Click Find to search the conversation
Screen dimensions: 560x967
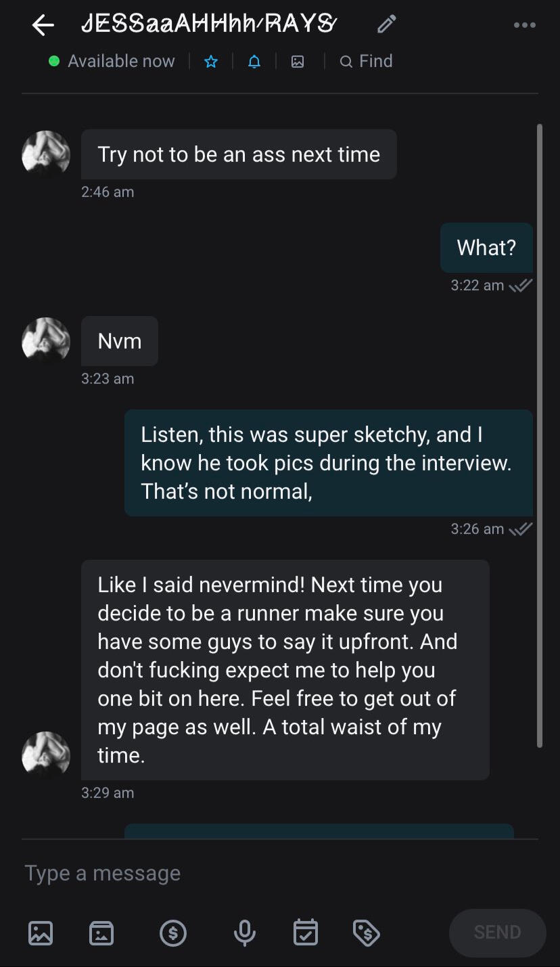366,62
